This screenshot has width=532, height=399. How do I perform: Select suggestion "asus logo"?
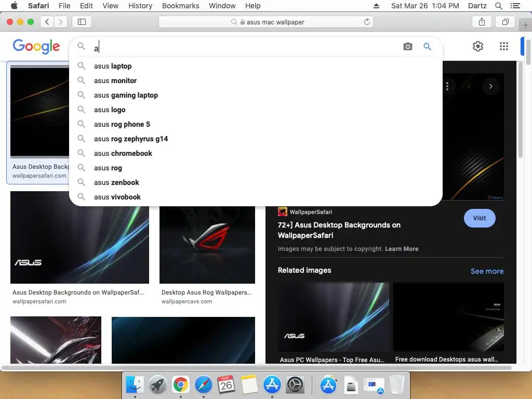click(x=256, y=110)
